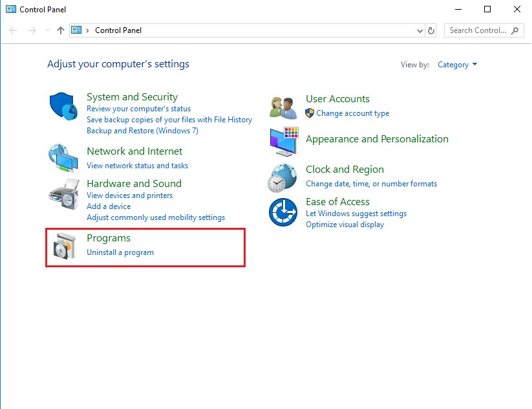Click the Search Control Panel field
Image resolution: width=532 pixels, height=409 pixels.
coord(478,30)
